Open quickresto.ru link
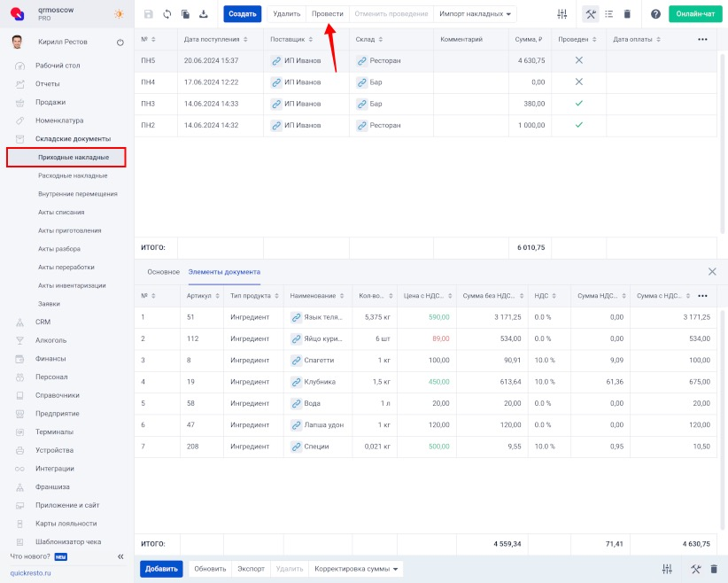This screenshot has height=583, width=728. (x=31, y=573)
